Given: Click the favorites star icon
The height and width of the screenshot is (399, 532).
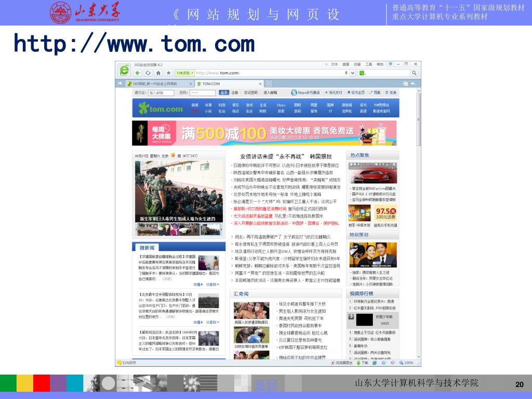Looking at the screenshot, I should click(x=168, y=73).
